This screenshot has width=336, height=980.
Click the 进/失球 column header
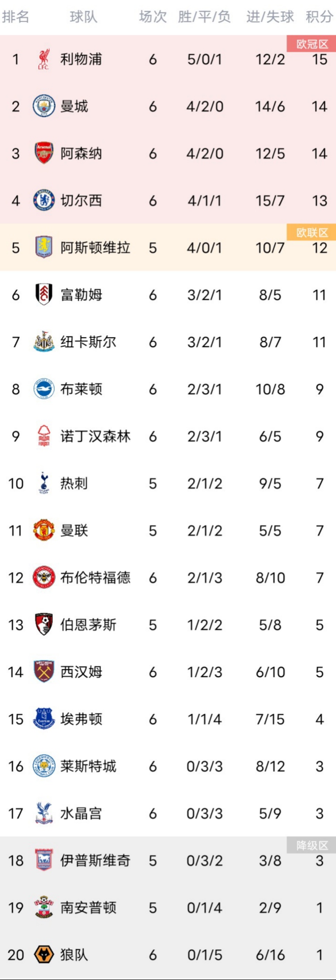pyautogui.click(x=270, y=17)
